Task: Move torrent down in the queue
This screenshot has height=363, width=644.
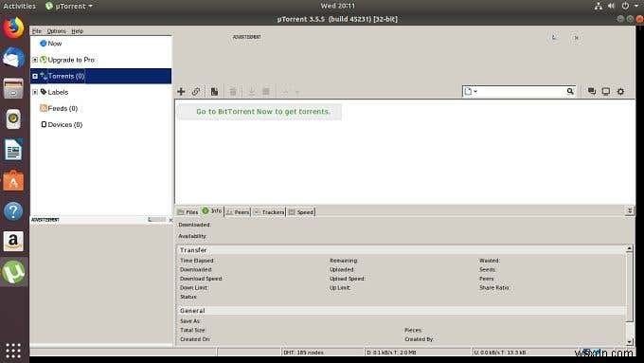Action: 296,92
